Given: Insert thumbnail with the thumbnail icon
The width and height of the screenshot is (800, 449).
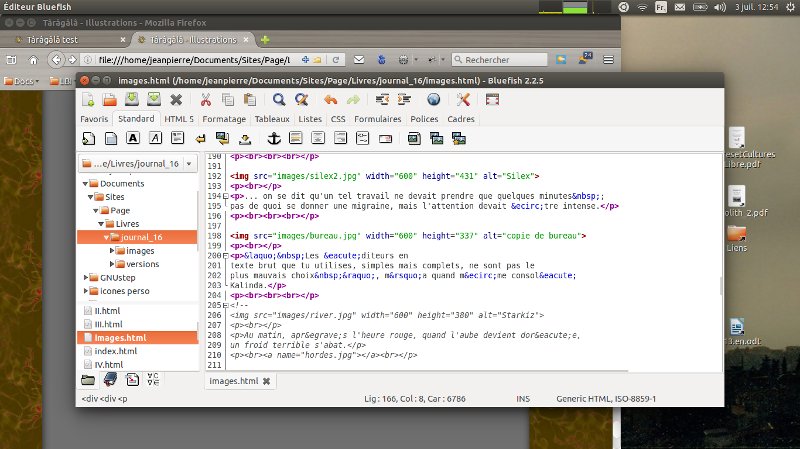Looking at the screenshot, I should (x=436, y=138).
